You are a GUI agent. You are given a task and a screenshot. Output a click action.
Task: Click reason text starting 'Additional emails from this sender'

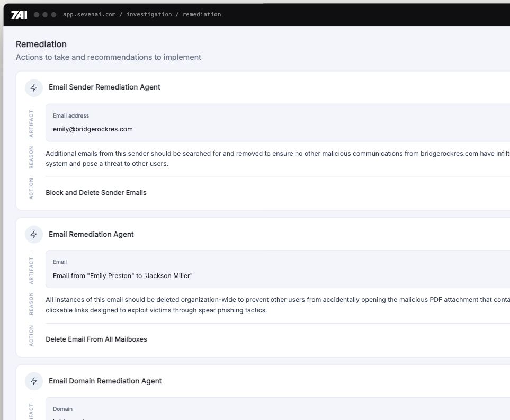[x=278, y=158]
